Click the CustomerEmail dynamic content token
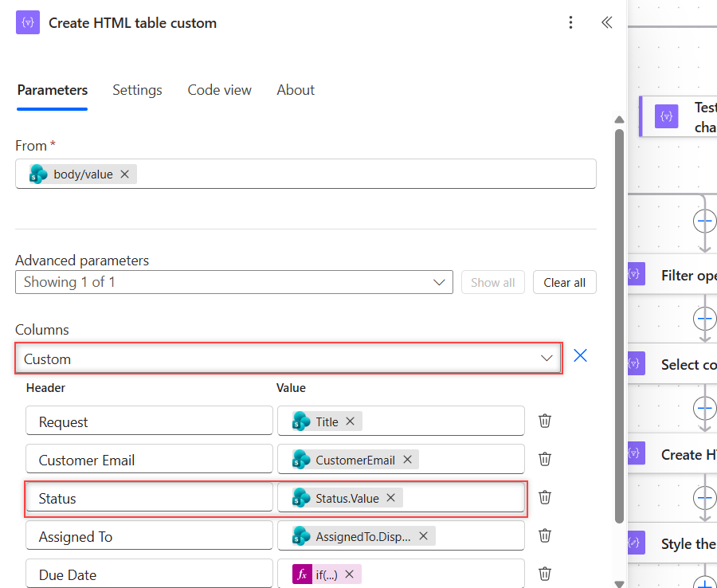The width and height of the screenshot is (717, 588). pyautogui.click(x=355, y=460)
